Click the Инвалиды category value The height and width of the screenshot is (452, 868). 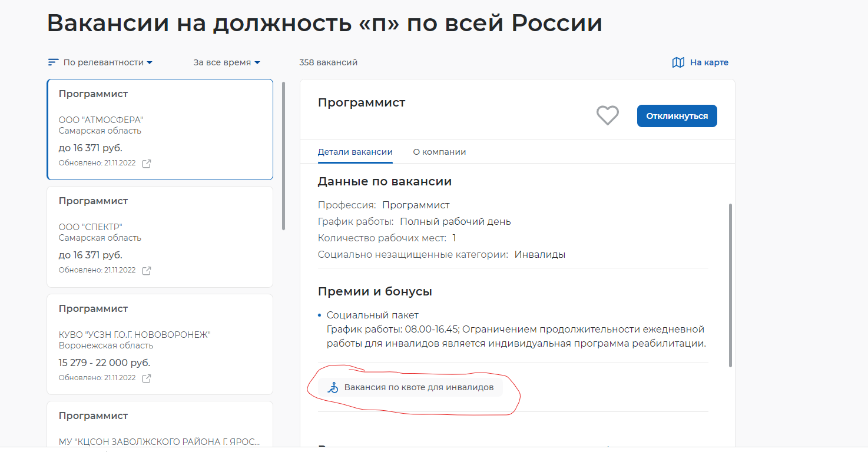pyautogui.click(x=540, y=255)
